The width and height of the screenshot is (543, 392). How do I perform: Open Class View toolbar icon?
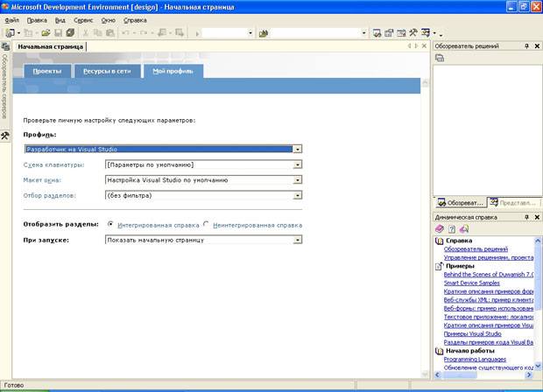click(x=426, y=33)
